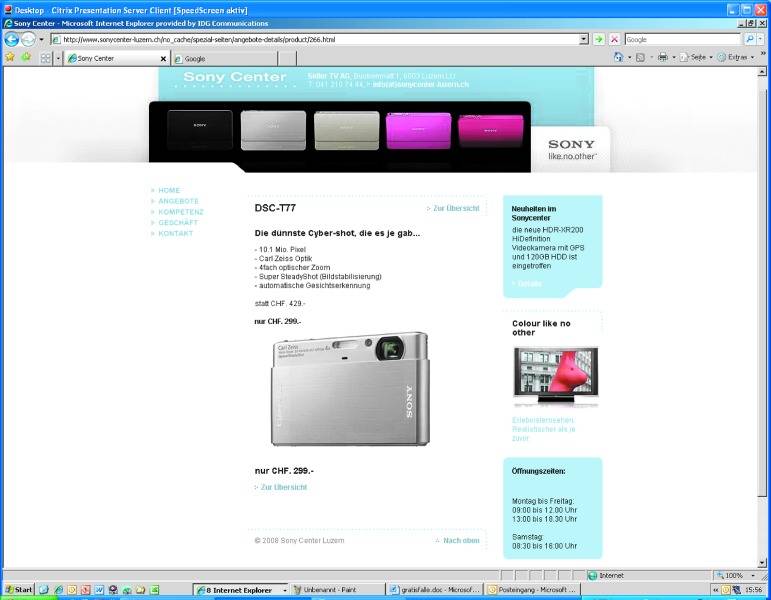Screen dimensions: 771x600
Task: Open the tab list dropdown arrow
Action: coord(58,58)
